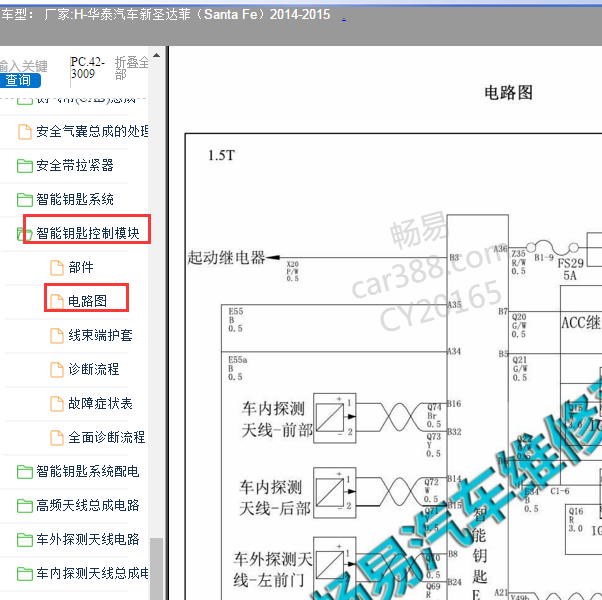Click the folder icon beside 车外探测天线电路
This screenshot has height=600, width=602.
pyautogui.click(x=25, y=540)
